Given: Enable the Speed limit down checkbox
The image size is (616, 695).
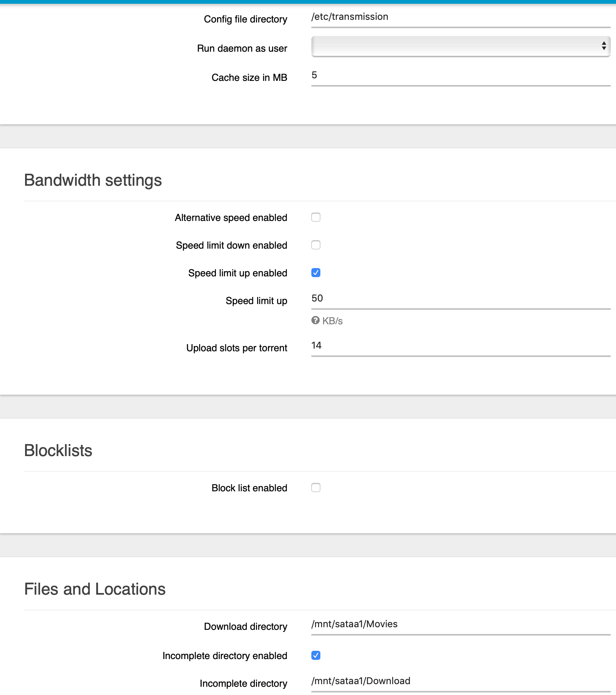Looking at the screenshot, I should (316, 245).
